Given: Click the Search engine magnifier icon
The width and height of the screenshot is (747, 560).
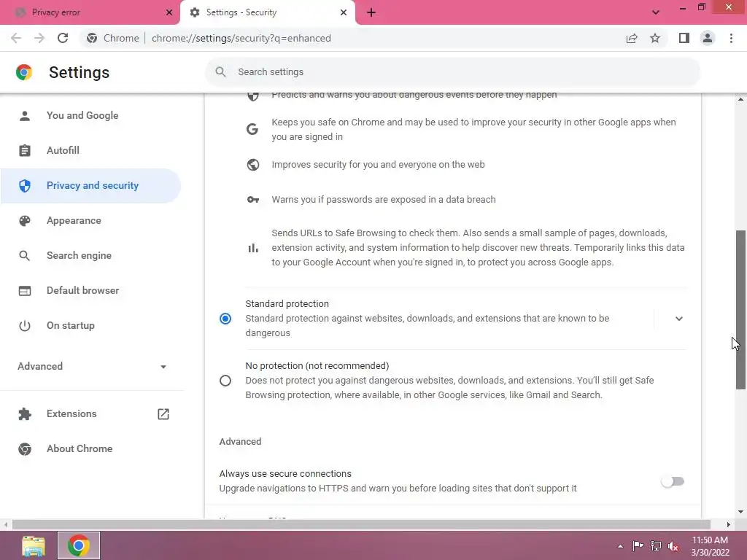Looking at the screenshot, I should click(x=25, y=256).
